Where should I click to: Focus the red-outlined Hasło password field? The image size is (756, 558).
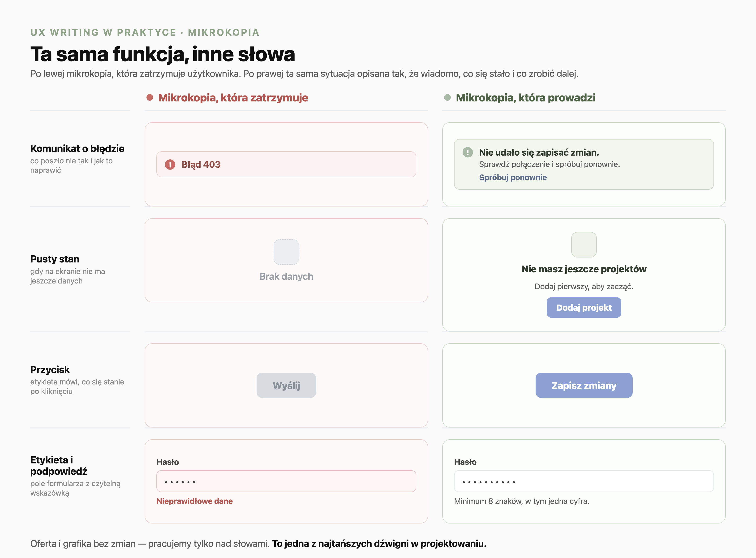pos(286,481)
